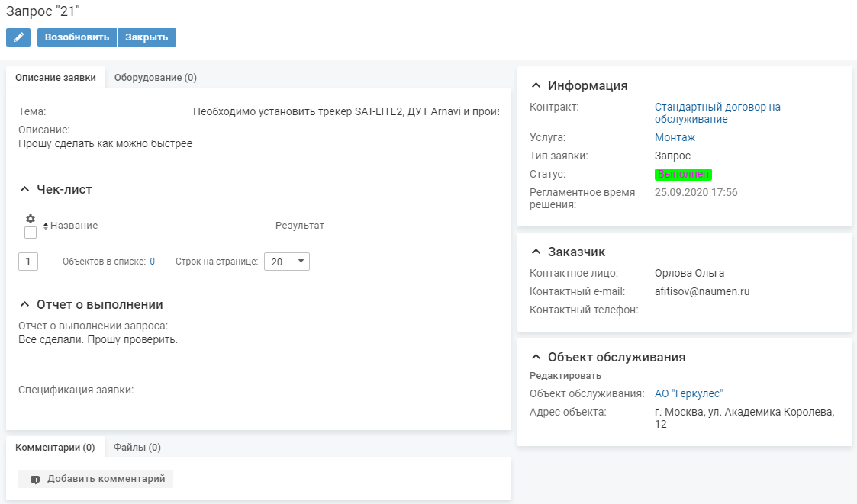
Task: Sort checklist by Название column arrows
Action: [45, 226]
